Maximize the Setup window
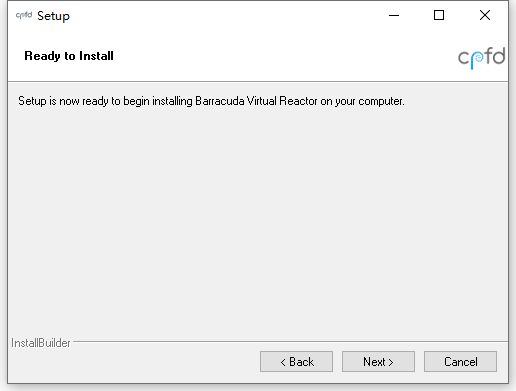Viewport: 516px width, 391px height. point(439,15)
